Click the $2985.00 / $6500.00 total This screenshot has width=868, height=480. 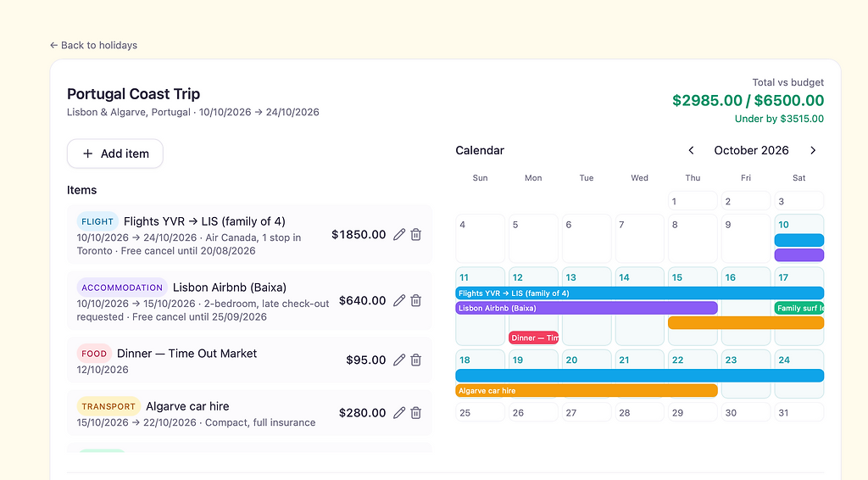tap(748, 100)
